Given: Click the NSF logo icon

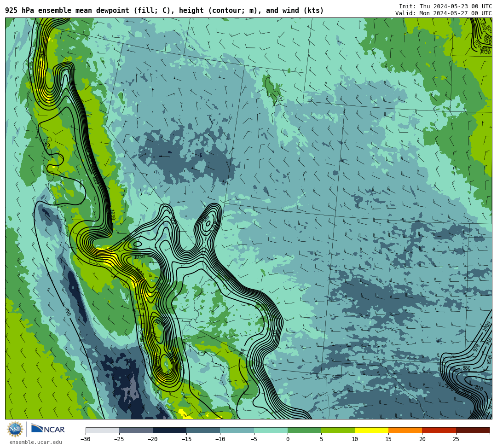Looking at the screenshot, I should [15, 429].
